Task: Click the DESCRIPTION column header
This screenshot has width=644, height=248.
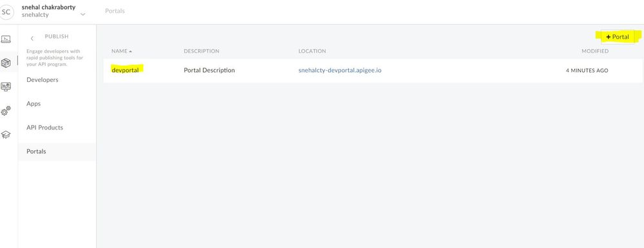Action: pos(202,52)
